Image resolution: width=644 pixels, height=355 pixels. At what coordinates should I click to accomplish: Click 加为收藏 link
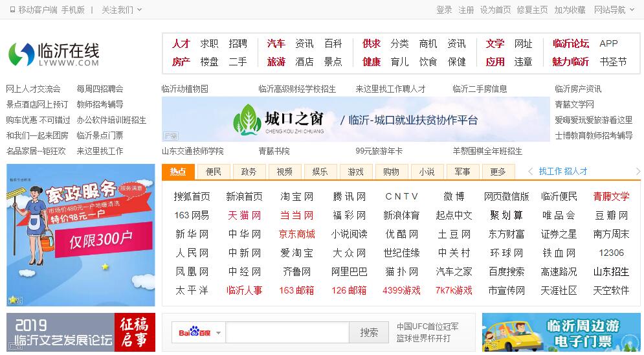pos(570,10)
